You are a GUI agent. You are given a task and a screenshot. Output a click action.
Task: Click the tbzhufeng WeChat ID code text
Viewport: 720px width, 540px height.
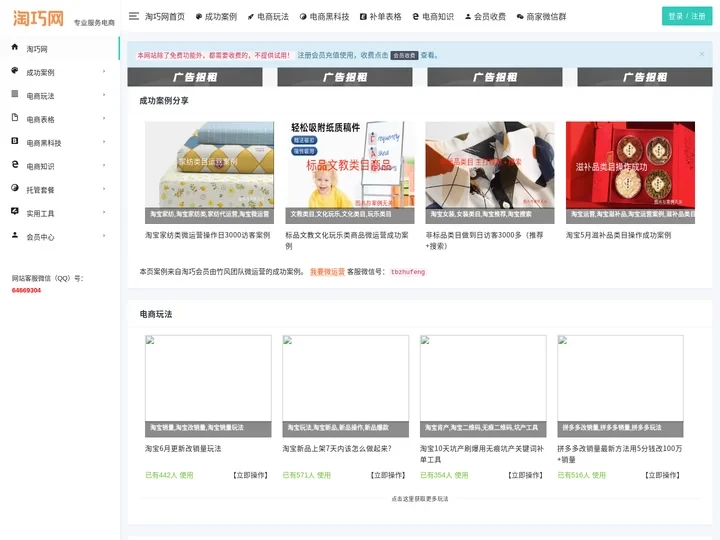pos(408,272)
